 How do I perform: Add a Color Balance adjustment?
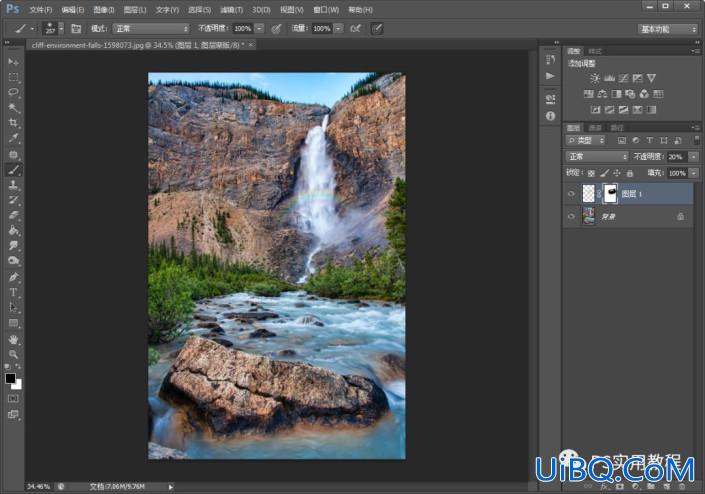tap(602, 94)
